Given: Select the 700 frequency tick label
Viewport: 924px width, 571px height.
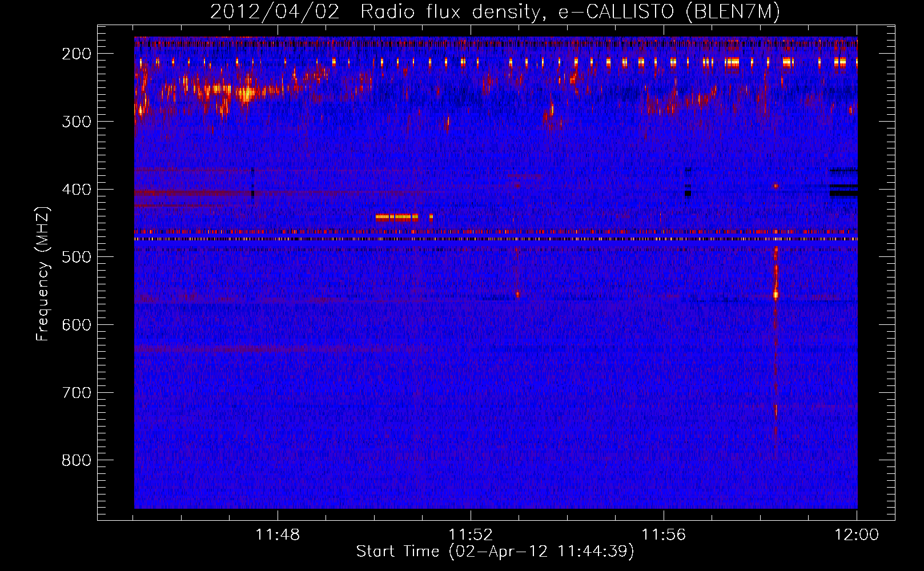Looking at the screenshot, I should 77,393.
